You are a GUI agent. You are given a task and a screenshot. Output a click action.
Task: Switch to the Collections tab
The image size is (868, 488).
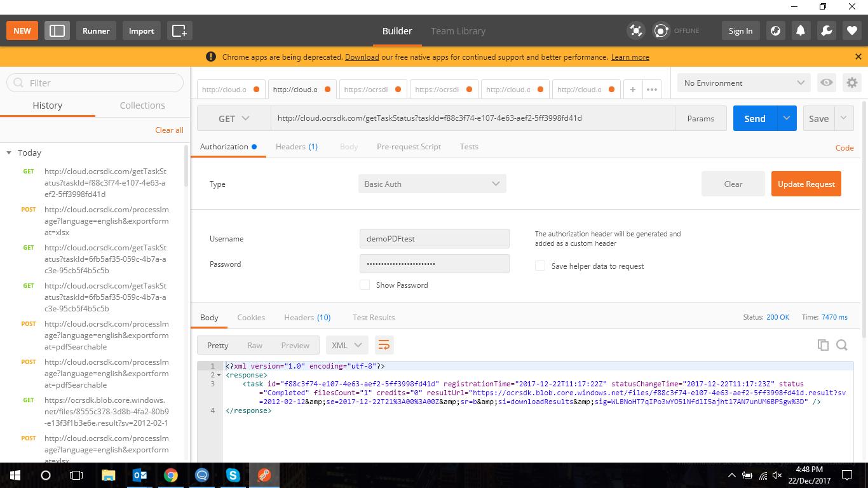point(142,105)
